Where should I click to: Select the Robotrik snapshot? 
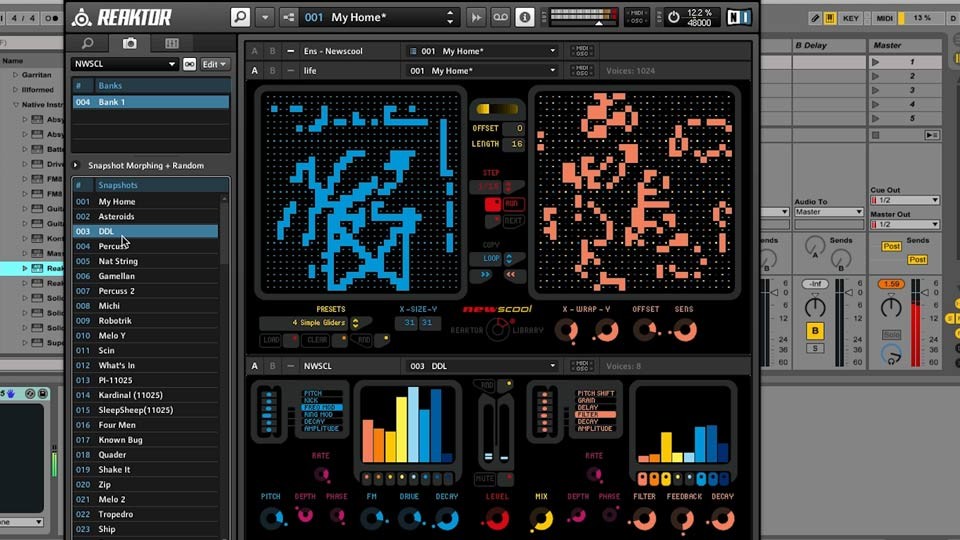(145, 321)
